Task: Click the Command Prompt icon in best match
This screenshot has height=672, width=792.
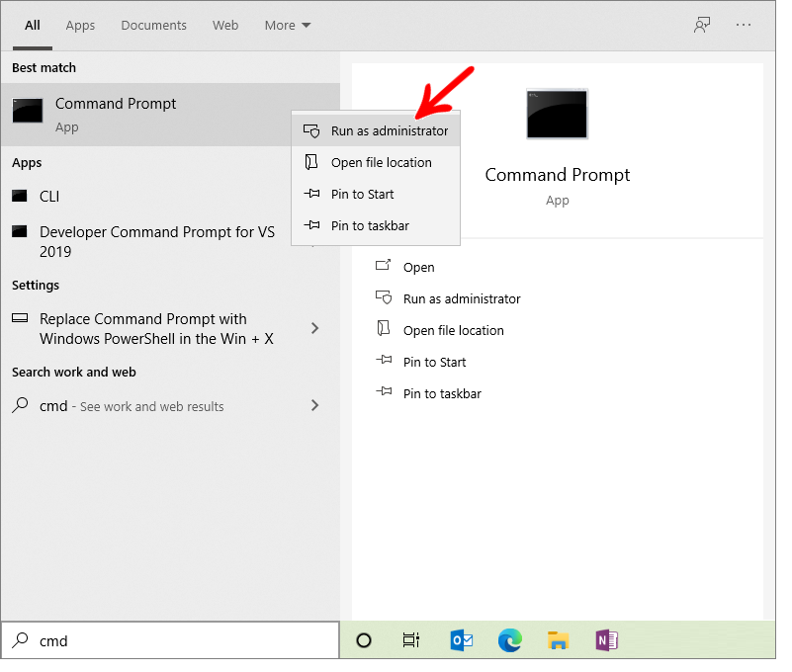Action: (28, 111)
